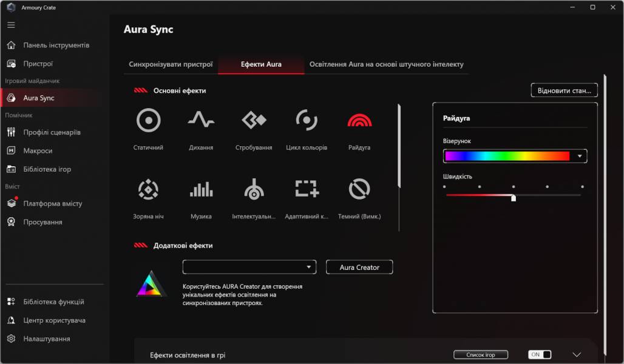Click the Основні ефекти section heading
The height and width of the screenshot is (364, 624).
coord(180,91)
